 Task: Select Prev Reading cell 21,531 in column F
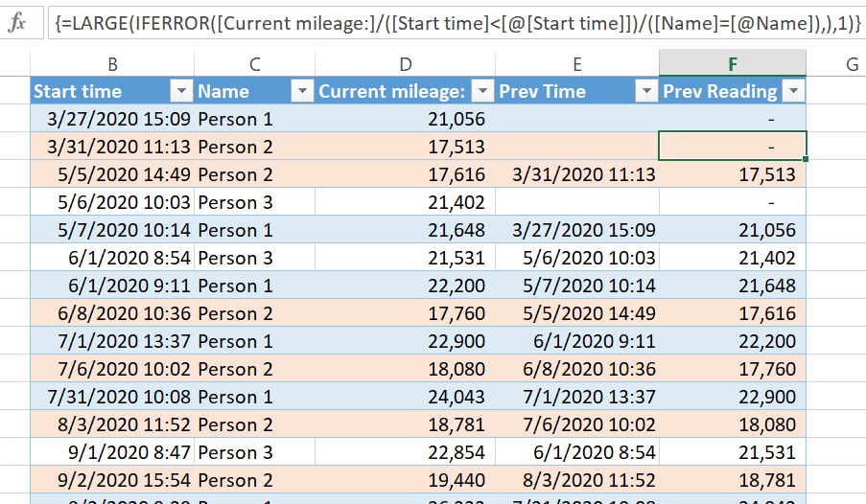click(x=733, y=452)
